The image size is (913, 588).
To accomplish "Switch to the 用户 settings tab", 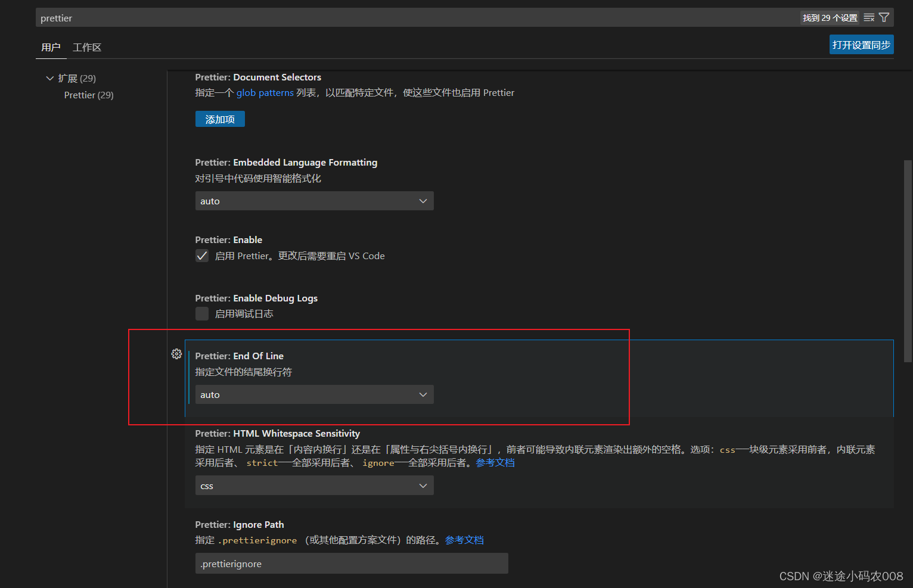I will point(51,48).
